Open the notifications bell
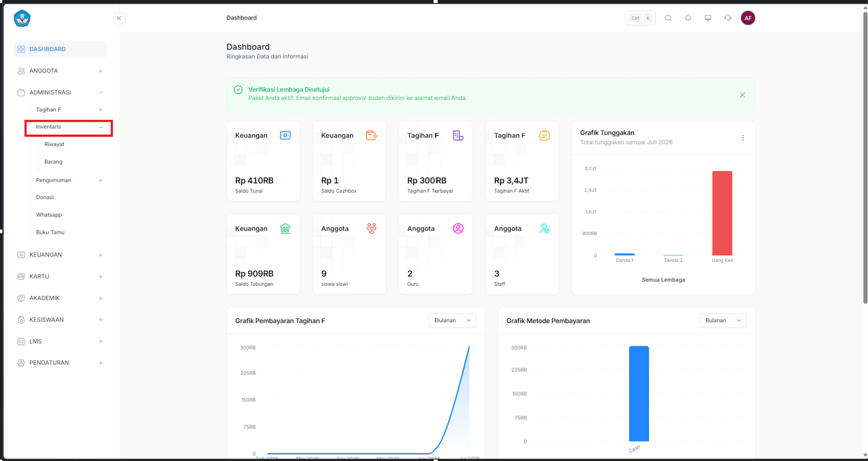The height and width of the screenshot is (461, 868). coord(688,18)
